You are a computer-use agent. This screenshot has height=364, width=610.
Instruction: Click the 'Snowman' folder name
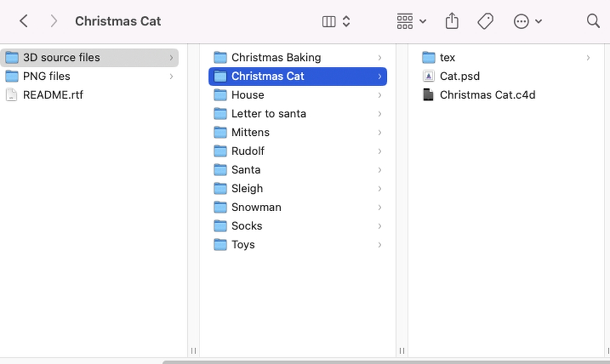pos(256,207)
